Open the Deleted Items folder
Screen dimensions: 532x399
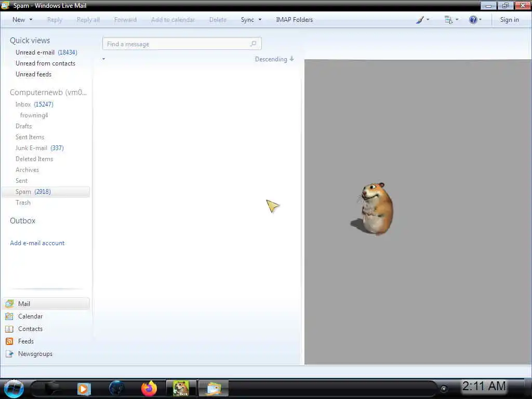pyautogui.click(x=34, y=159)
